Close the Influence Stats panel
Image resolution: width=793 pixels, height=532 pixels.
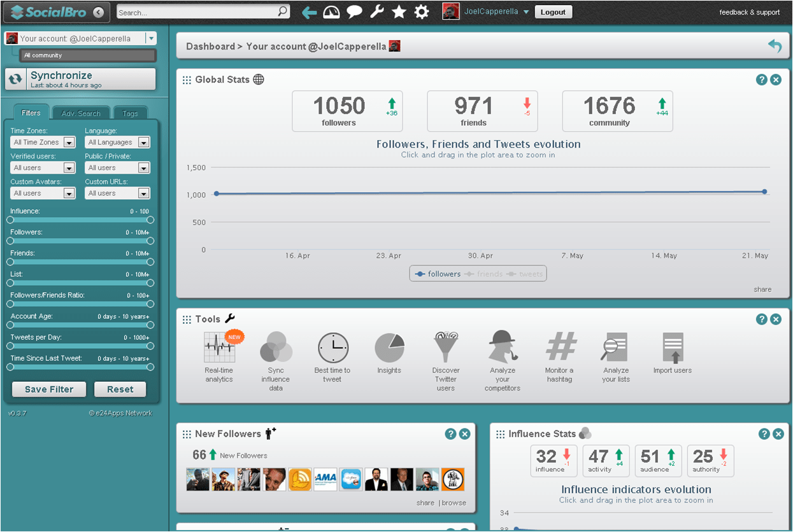click(778, 434)
